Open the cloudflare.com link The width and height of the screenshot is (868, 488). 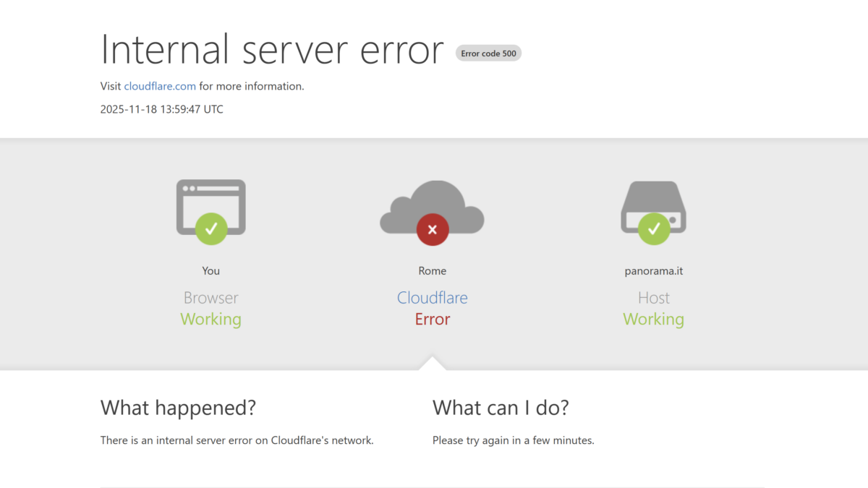(160, 86)
